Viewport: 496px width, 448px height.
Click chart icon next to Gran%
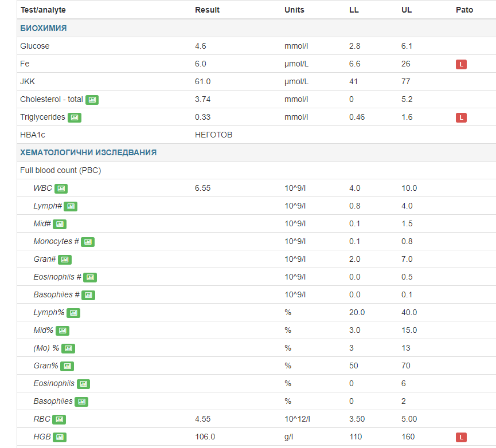pos(67,366)
